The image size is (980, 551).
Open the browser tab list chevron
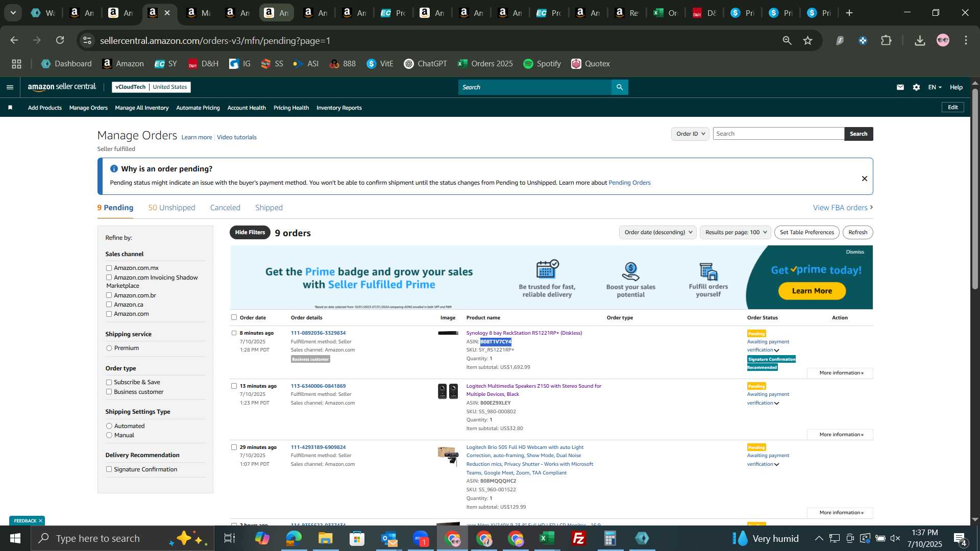tap(13, 13)
